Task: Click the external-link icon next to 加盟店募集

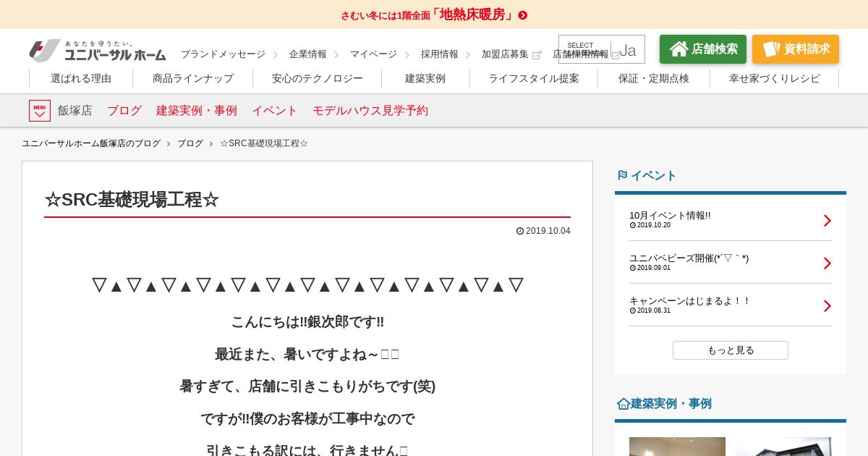Action: pos(537,55)
